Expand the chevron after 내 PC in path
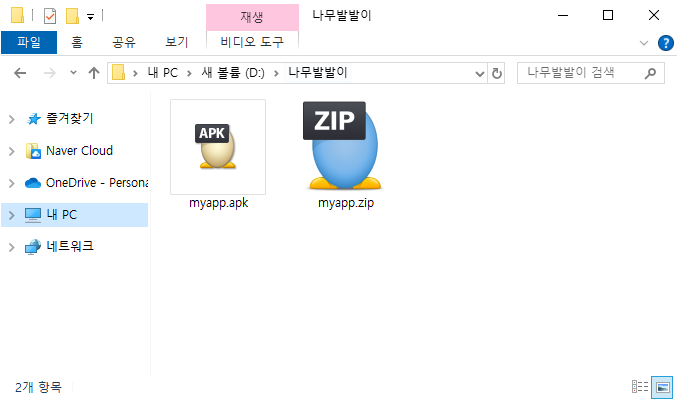The height and width of the screenshot is (400, 678). point(189,74)
